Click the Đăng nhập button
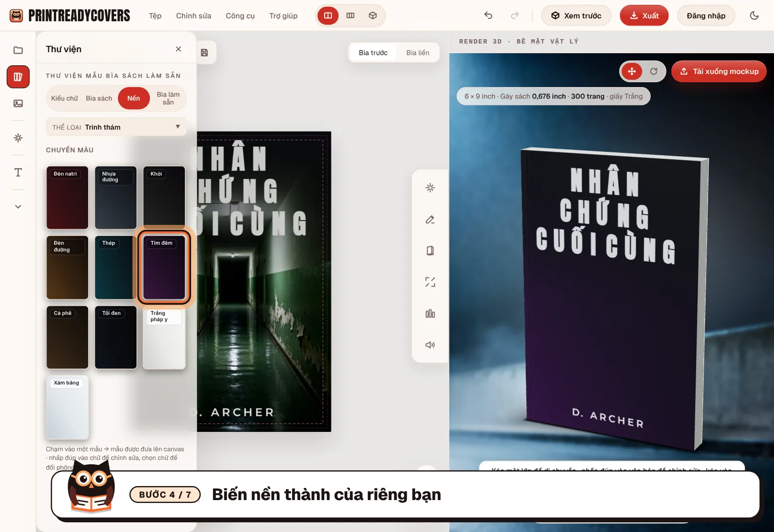Image resolution: width=774 pixels, height=532 pixels. 706,15
